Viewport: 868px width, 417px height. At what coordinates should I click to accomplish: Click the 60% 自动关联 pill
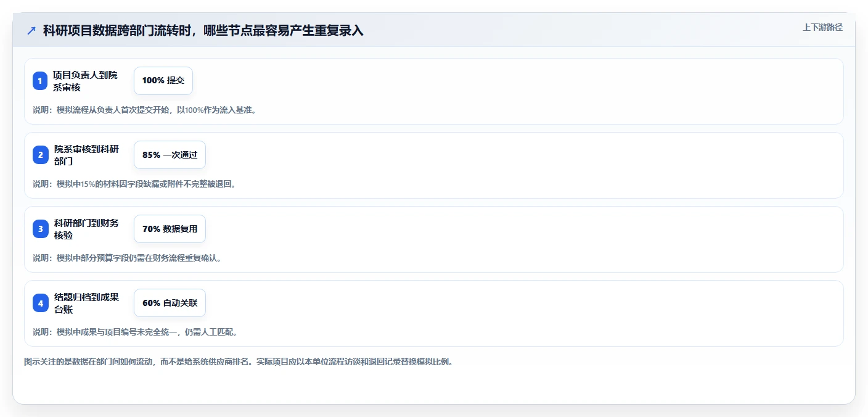[x=170, y=303]
